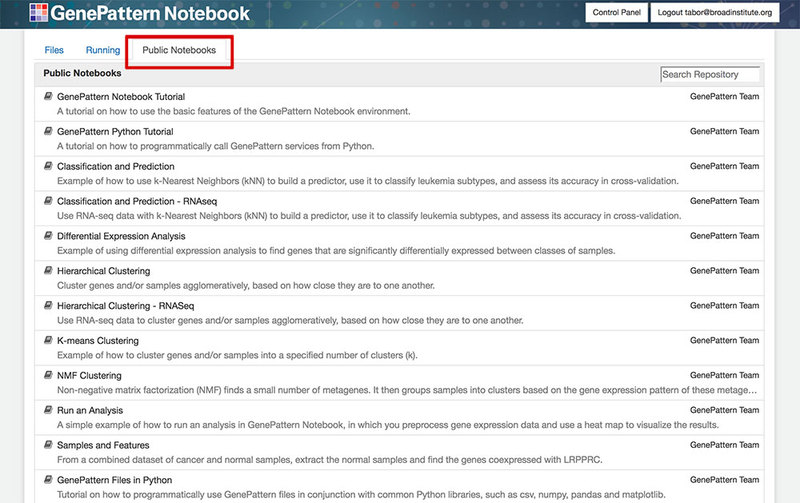Open K-means Clustering notebook title
Image resolution: width=800 pixels, height=503 pixels.
coord(98,341)
